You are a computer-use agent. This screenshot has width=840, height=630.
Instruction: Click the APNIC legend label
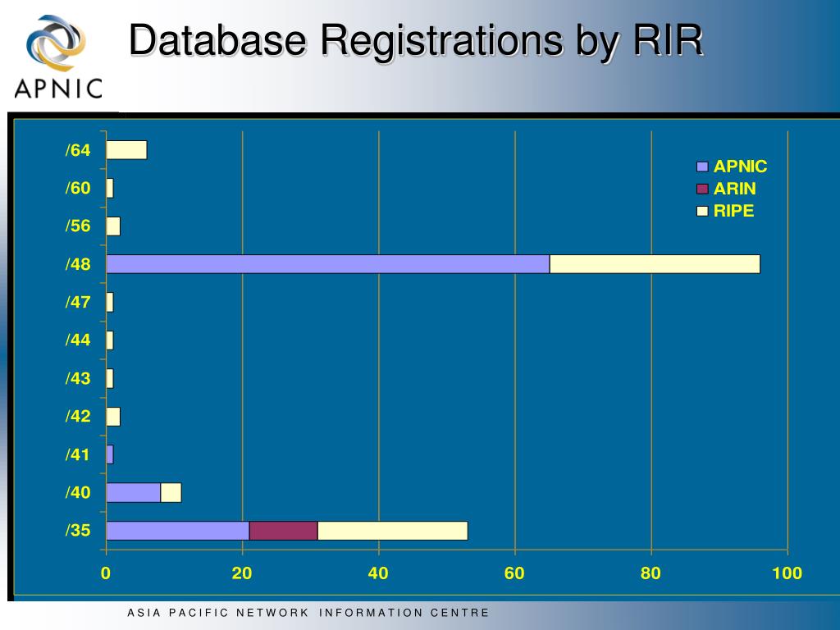coord(740,167)
